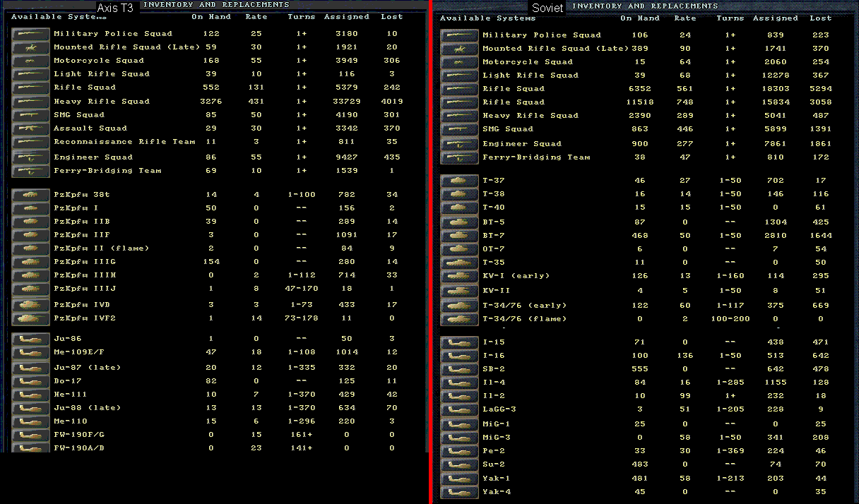The width and height of the screenshot is (859, 504).
Task: Click the Soviet SMG Squad icon
Action: [460, 129]
